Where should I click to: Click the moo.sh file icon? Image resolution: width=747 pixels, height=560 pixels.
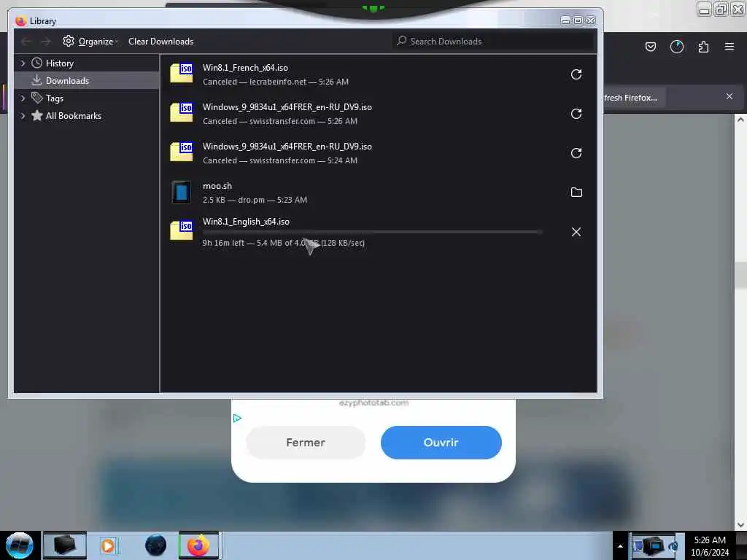pyautogui.click(x=182, y=192)
